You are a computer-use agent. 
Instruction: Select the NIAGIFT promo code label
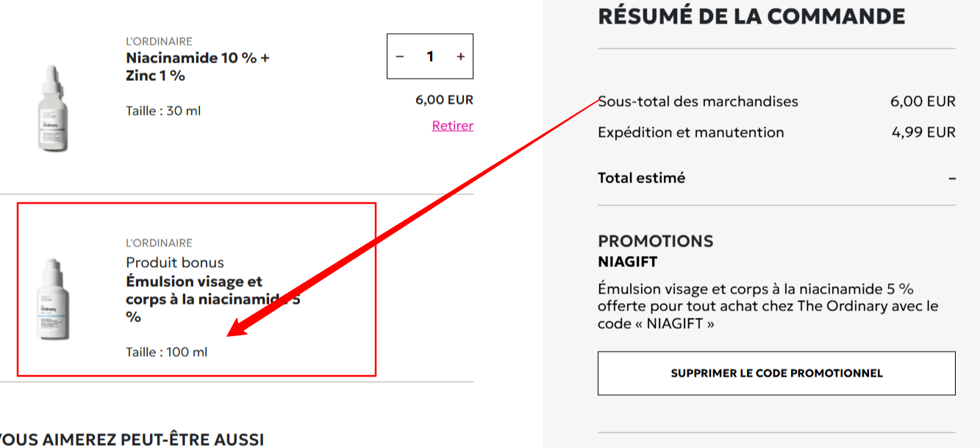tap(627, 262)
